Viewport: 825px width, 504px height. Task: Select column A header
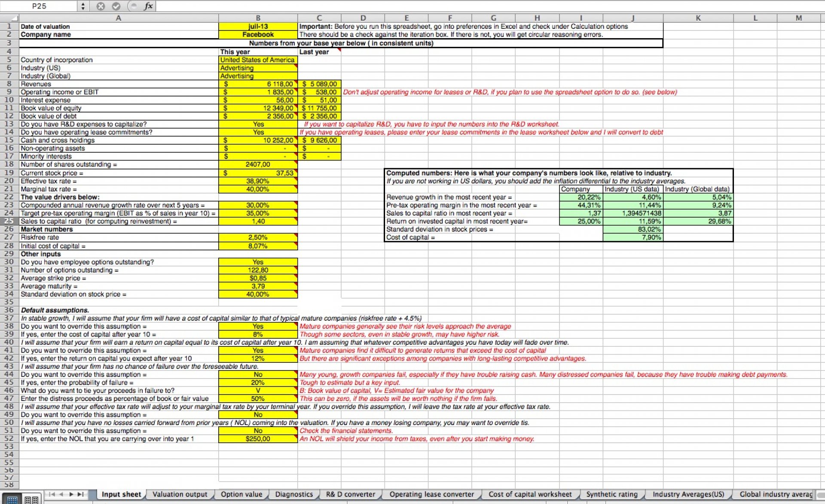pyautogui.click(x=119, y=18)
